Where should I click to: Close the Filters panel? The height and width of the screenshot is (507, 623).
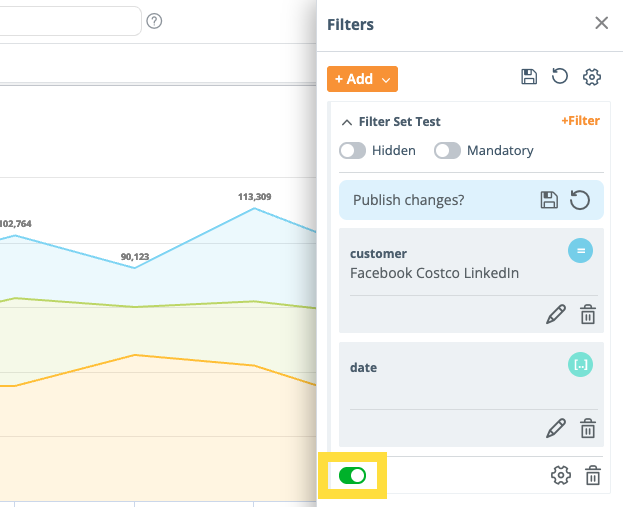click(601, 23)
